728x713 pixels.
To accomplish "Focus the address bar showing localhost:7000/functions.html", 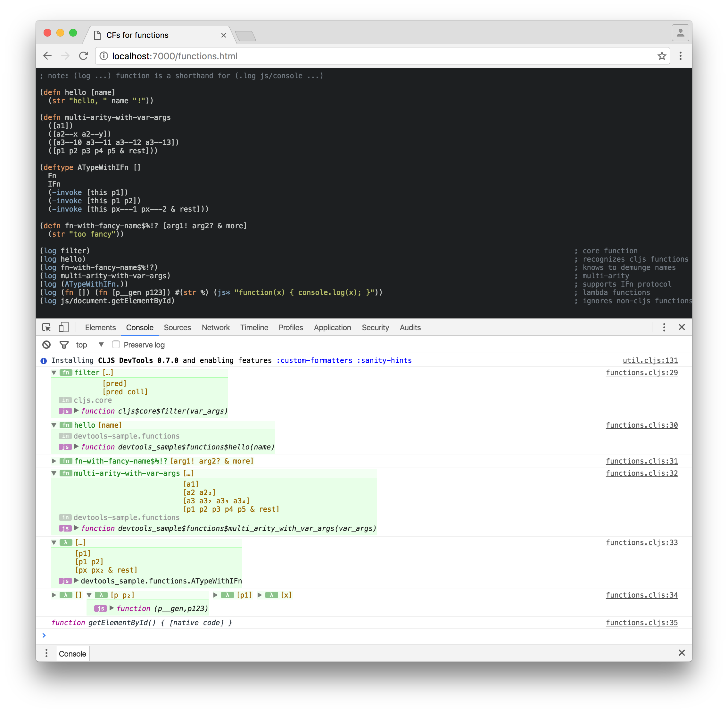I will 382,56.
